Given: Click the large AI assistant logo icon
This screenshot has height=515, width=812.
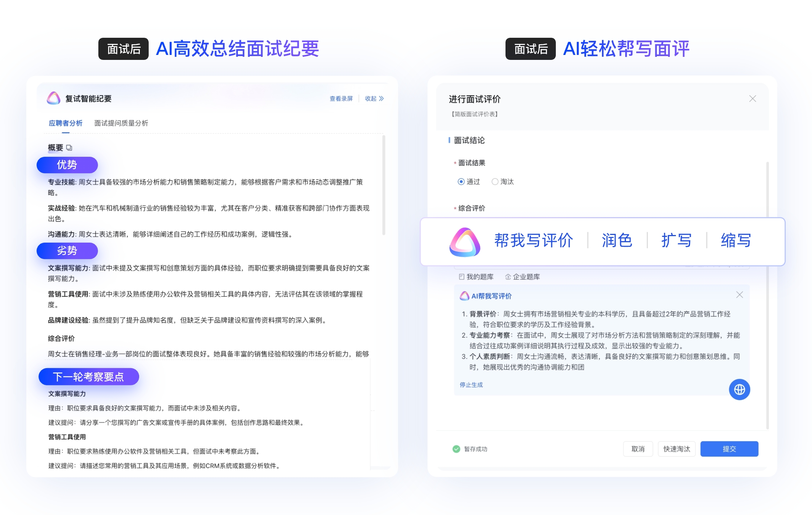Looking at the screenshot, I should (x=465, y=242).
